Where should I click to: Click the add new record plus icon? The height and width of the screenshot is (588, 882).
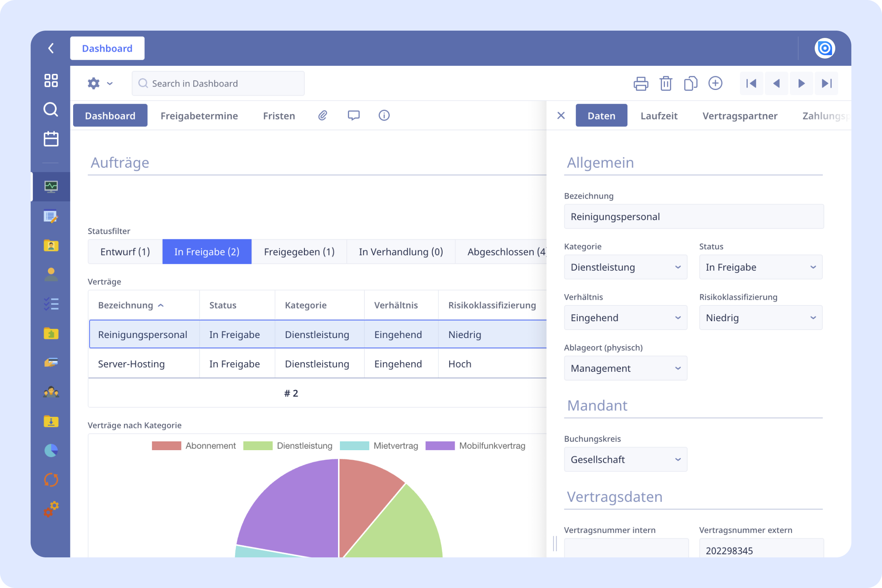pyautogui.click(x=715, y=83)
